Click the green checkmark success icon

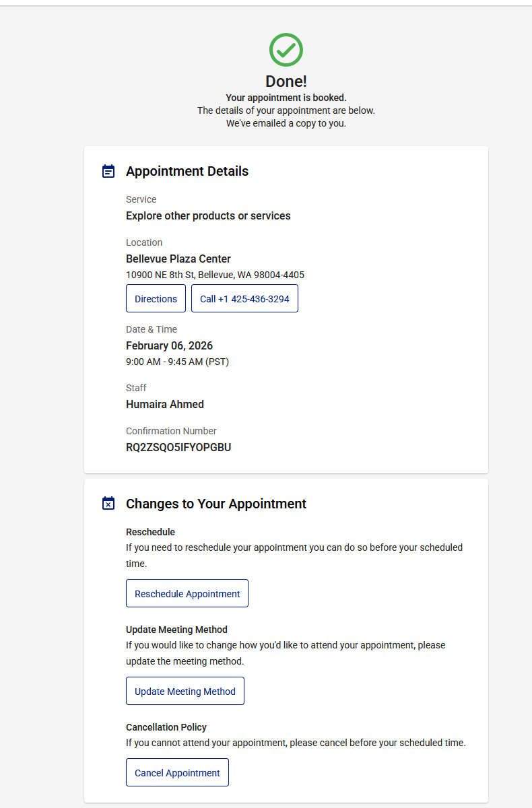pos(286,50)
